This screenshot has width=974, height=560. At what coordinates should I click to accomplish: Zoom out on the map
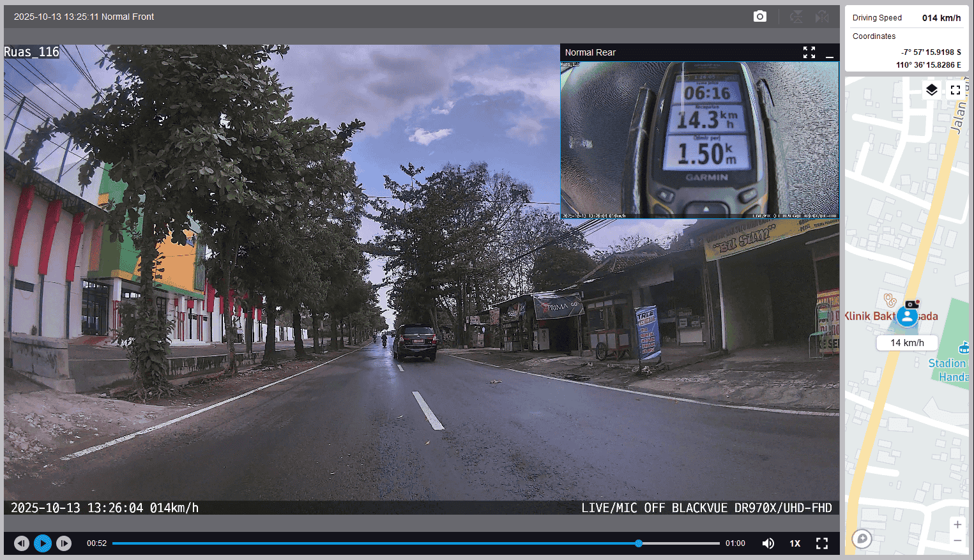point(957,541)
